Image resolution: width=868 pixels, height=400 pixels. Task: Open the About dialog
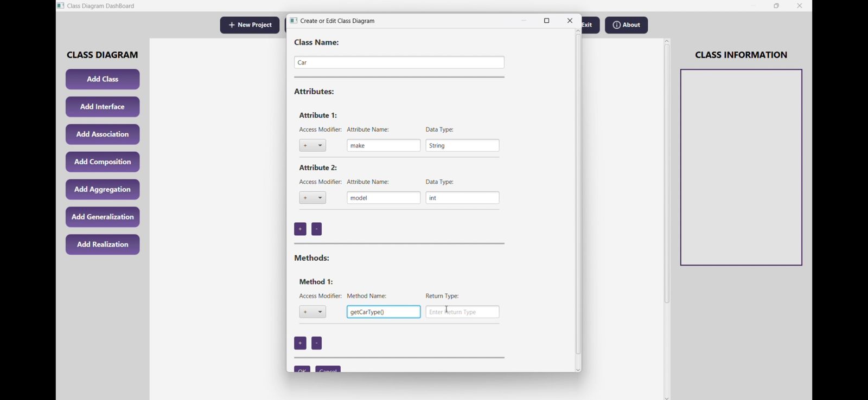point(626,25)
